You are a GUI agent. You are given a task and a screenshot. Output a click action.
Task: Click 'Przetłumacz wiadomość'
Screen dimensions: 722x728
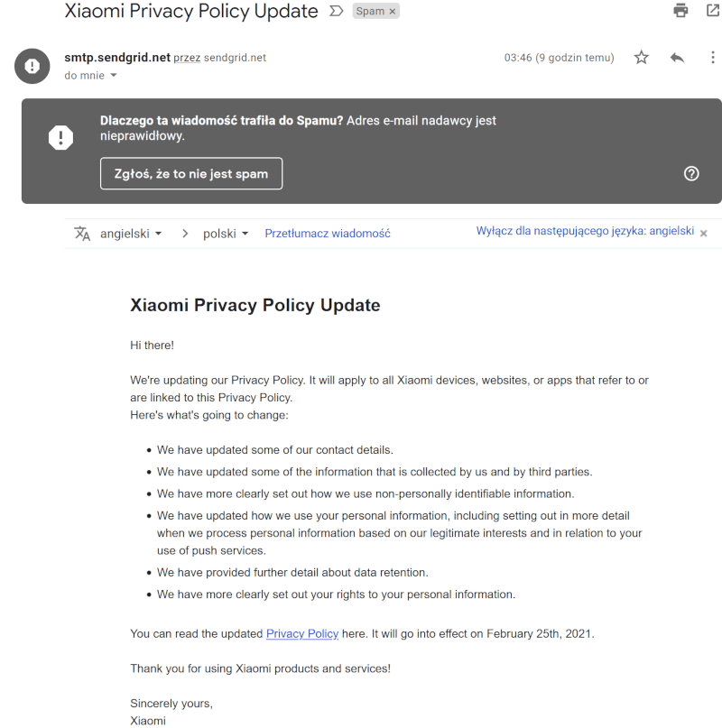point(327,233)
